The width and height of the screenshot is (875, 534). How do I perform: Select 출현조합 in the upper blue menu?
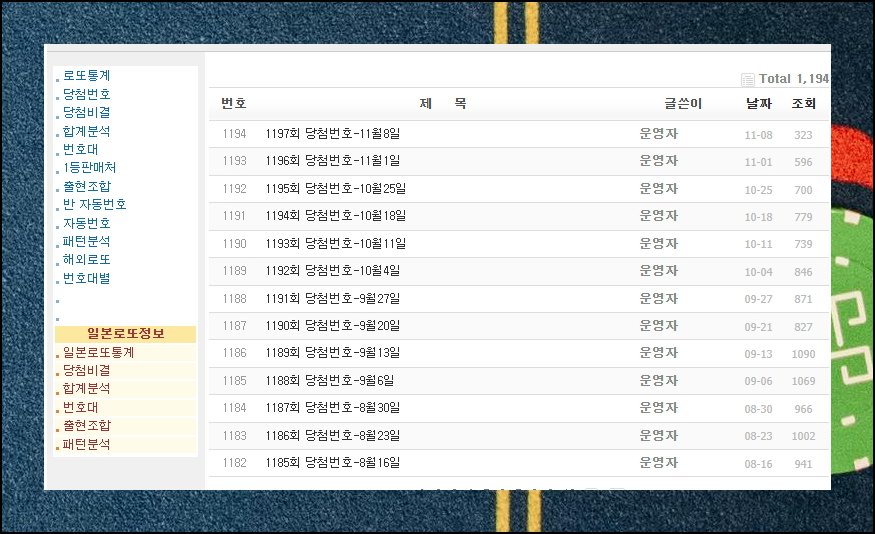86,186
